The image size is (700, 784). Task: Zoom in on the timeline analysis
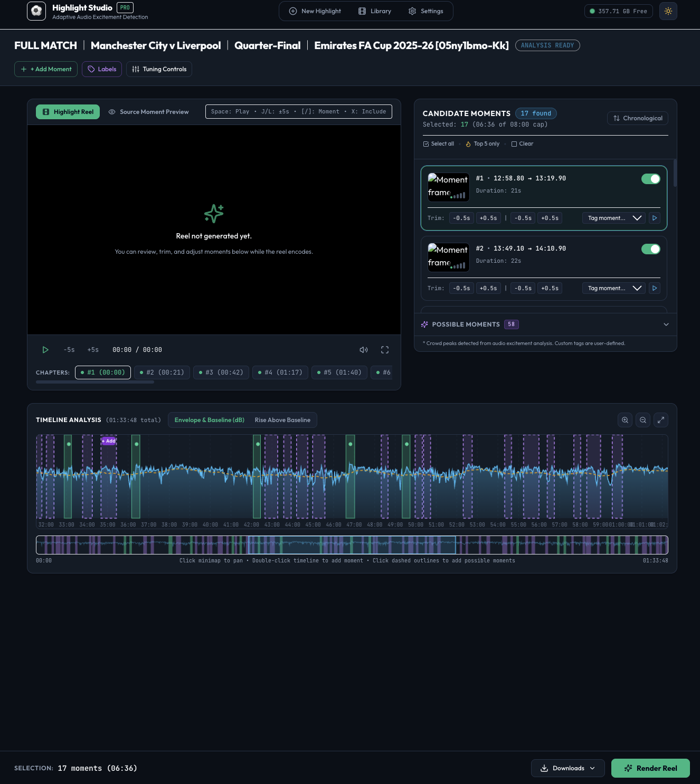click(625, 420)
